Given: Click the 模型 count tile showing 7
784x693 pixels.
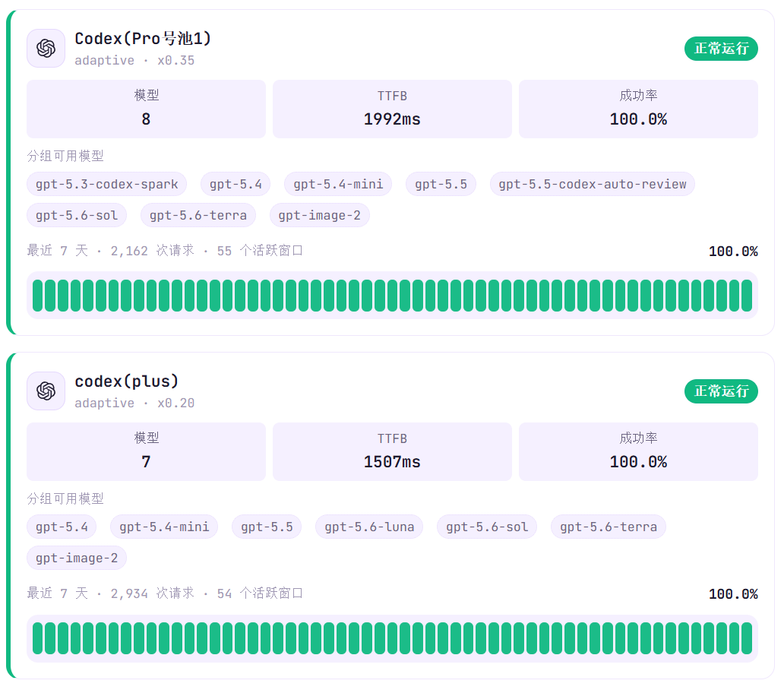Looking at the screenshot, I should pyautogui.click(x=146, y=451).
